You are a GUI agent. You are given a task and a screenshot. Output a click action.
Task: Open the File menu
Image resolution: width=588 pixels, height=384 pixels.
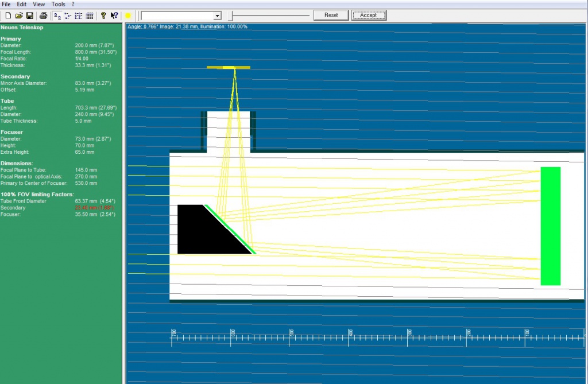(x=6, y=4)
